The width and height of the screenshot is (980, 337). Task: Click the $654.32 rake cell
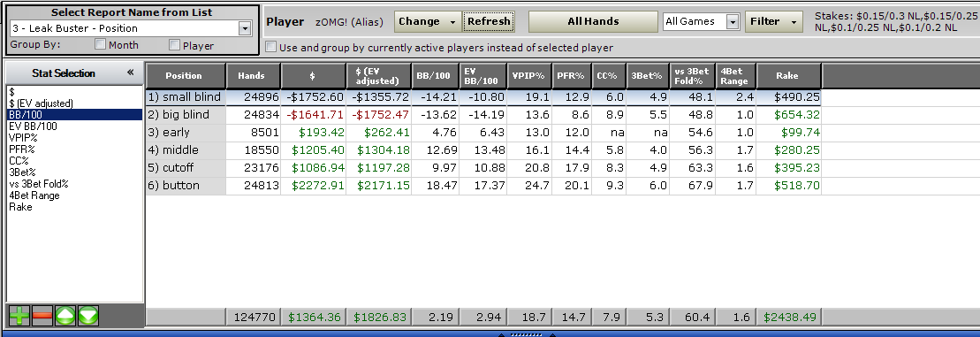(789, 115)
